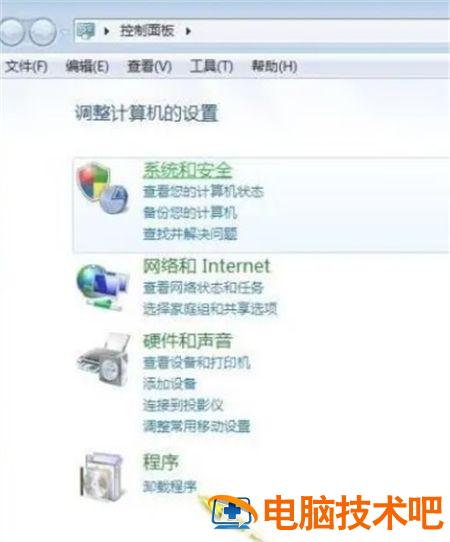The height and width of the screenshot is (542, 450).
Task: Expand the arrow after 控制面板 breadcrumb
Action: click(x=188, y=31)
